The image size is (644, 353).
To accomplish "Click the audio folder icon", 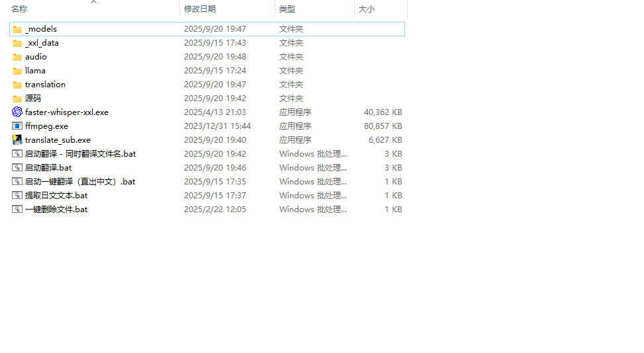I will tap(17, 57).
